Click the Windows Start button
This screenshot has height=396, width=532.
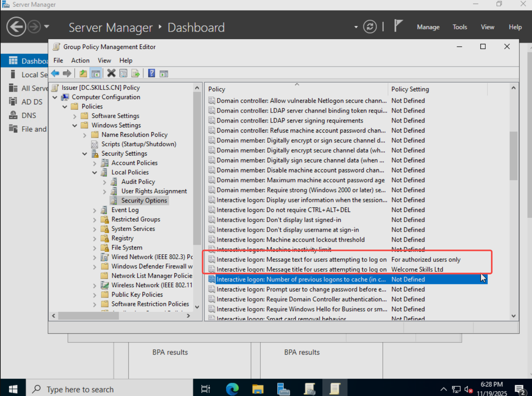point(13,389)
